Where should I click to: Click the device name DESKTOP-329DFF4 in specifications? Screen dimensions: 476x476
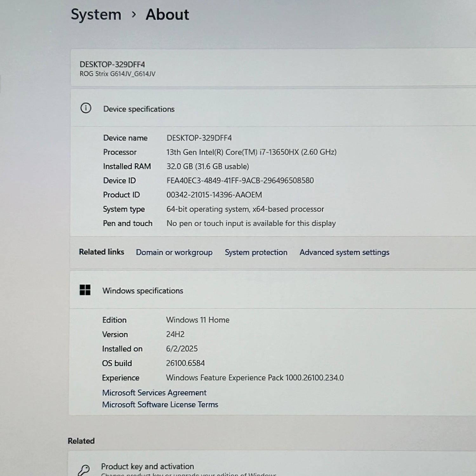point(199,138)
